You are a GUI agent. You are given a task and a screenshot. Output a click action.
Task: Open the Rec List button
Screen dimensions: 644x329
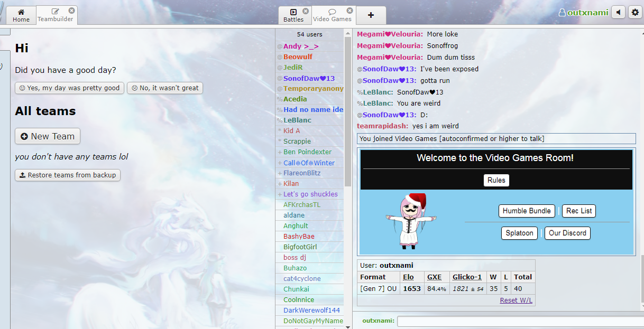(579, 211)
